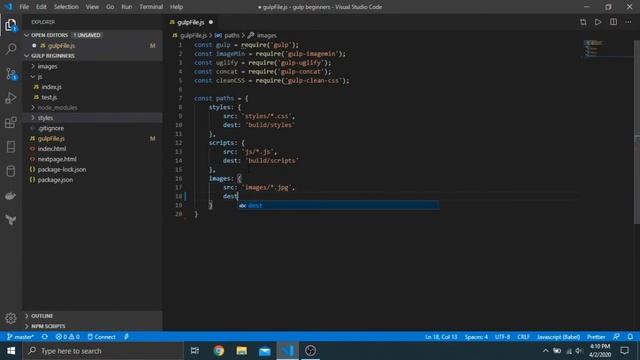Open the Run menu

click(x=127, y=7)
